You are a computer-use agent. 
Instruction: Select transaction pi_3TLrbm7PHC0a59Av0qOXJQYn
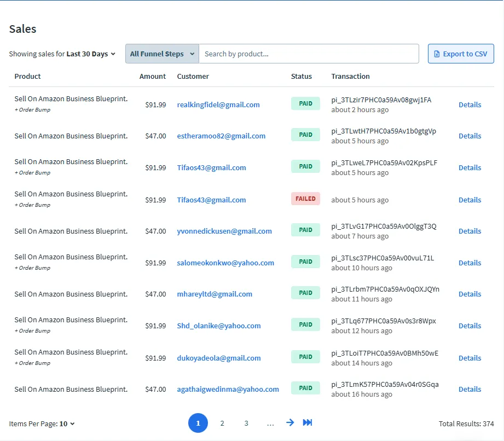click(385, 289)
